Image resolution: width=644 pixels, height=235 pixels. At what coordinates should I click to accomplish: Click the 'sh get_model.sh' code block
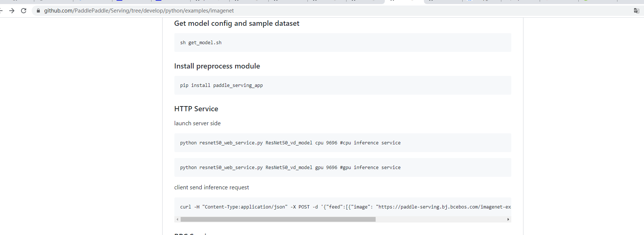pyautogui.click(x=201, y=43)
